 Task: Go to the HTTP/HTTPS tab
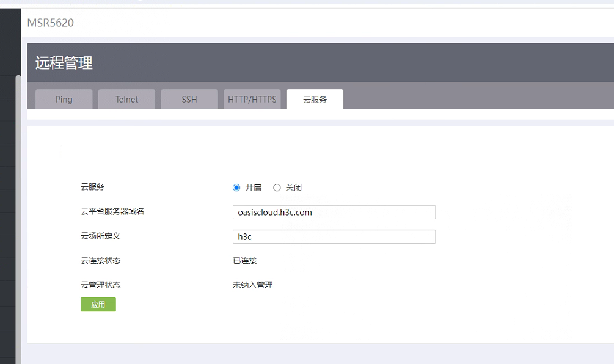coord(252,100)
